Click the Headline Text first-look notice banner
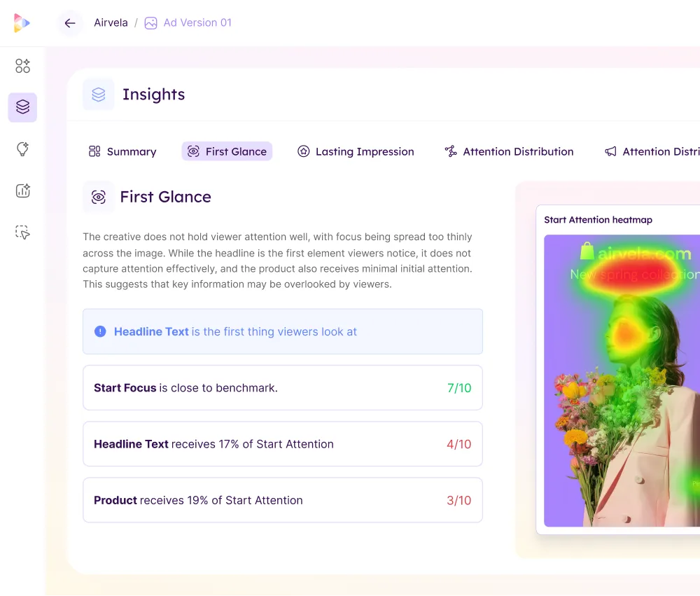Screen dimensions: 700x596 coord(283,331)
